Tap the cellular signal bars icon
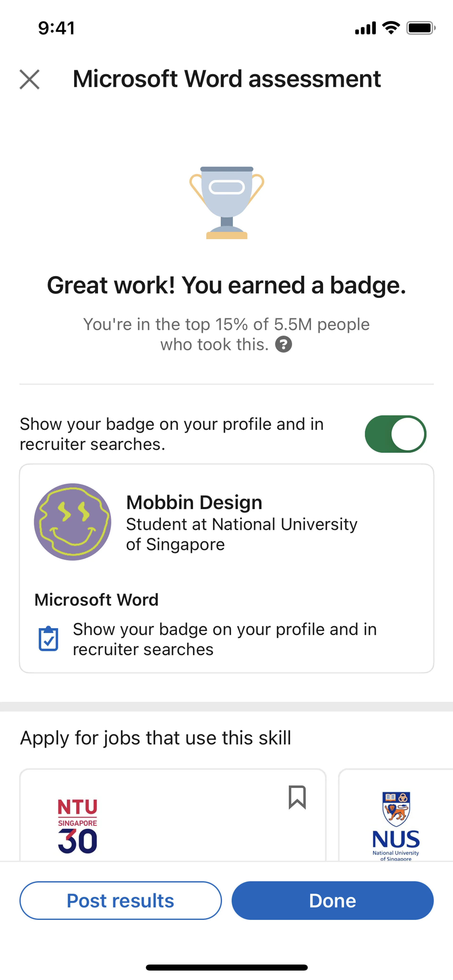The image size is (453, 980). point(365,28)
